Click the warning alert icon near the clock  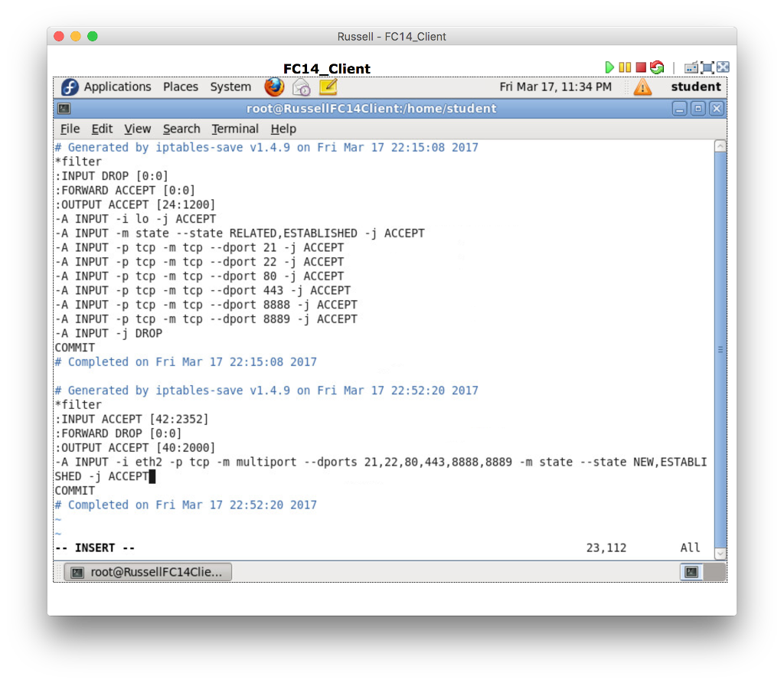pyautogui.click(x=642, y=87)
